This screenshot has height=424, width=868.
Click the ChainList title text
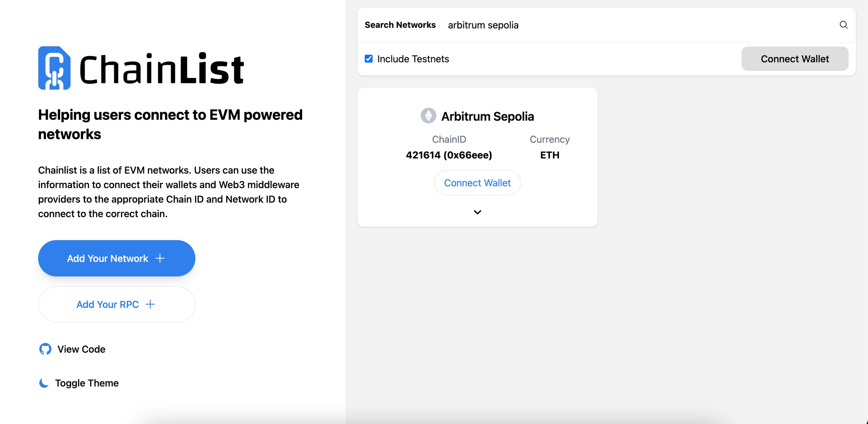click(x=162, y=69)
